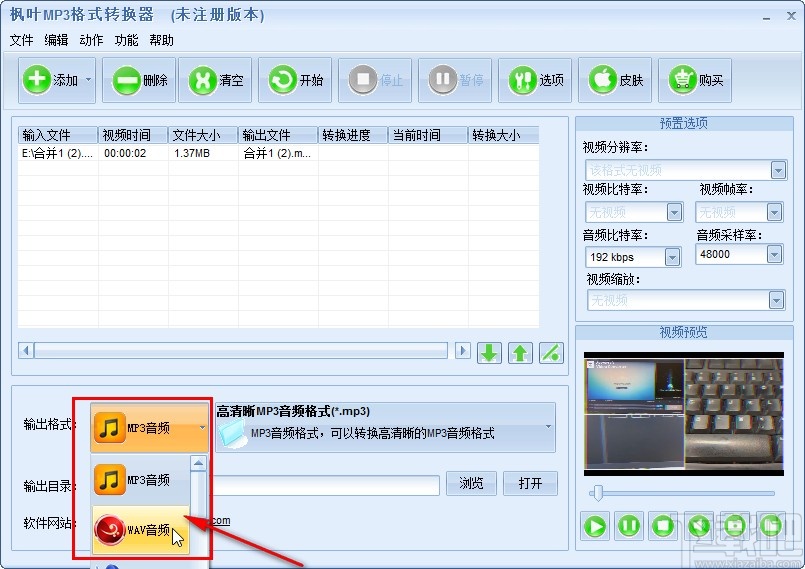This screenshot has height=569, width=805.
Task: Expand the 视频分辨率 dropdown
Action: (778, 170)
